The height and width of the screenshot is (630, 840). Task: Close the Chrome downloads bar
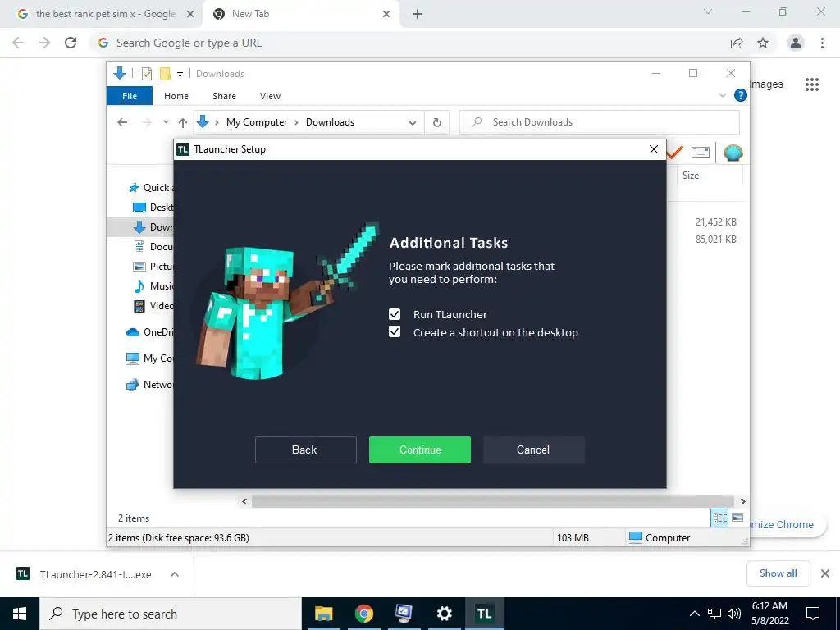[x=825, y=573]
